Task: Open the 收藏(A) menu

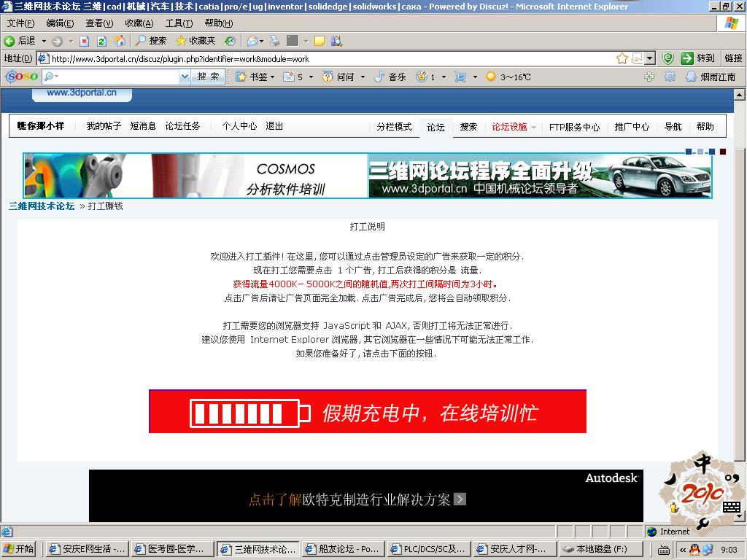Action: (139, 23)
